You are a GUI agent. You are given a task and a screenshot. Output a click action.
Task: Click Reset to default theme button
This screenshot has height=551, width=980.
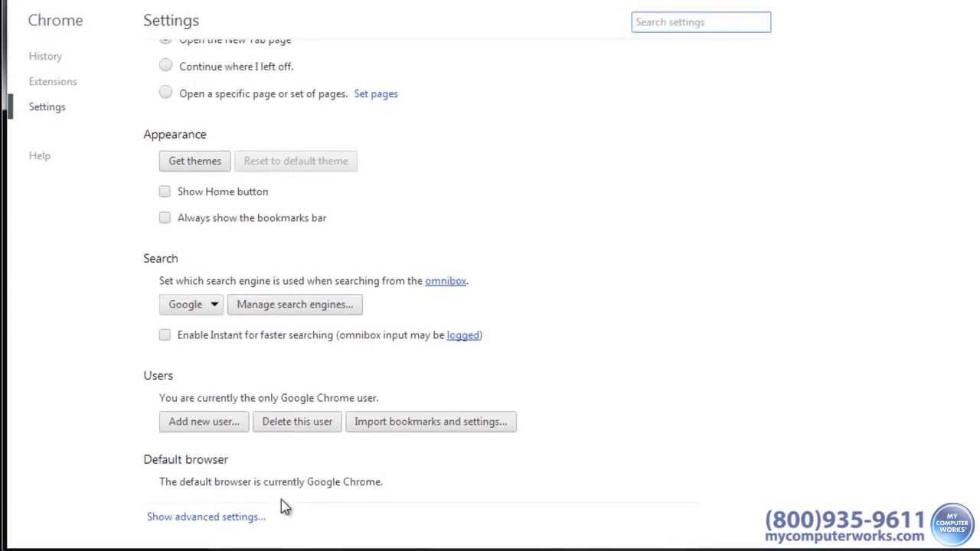[x=296, y=161]
